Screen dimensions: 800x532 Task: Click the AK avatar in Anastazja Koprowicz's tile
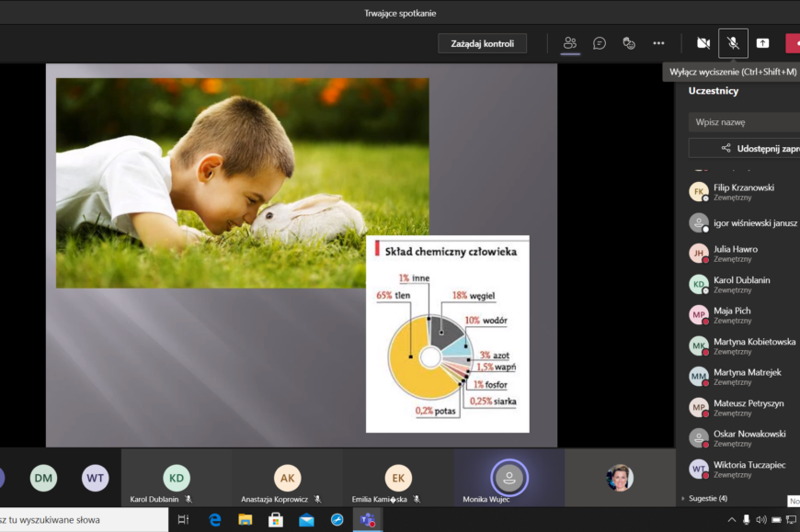tap(287, 478)
